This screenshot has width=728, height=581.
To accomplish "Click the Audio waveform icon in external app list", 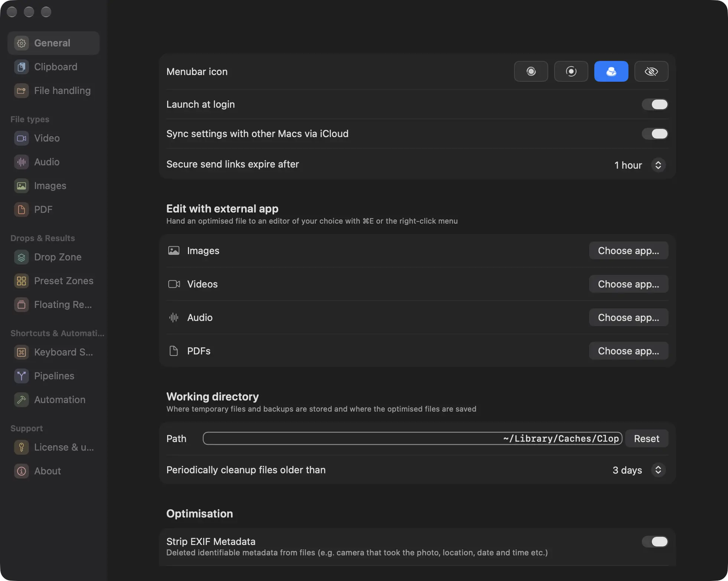I will click(174, 318).
